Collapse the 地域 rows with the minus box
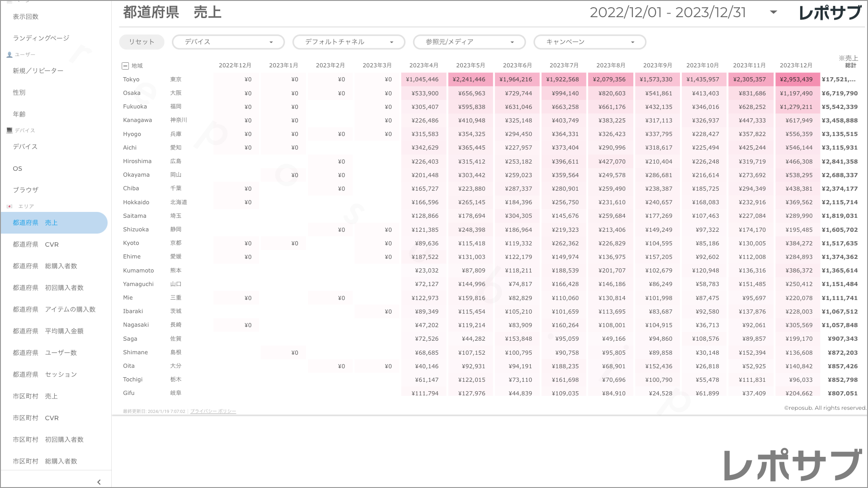Viewport: 868px width, 488px height. pyautogui.click(x=125, y=66)
